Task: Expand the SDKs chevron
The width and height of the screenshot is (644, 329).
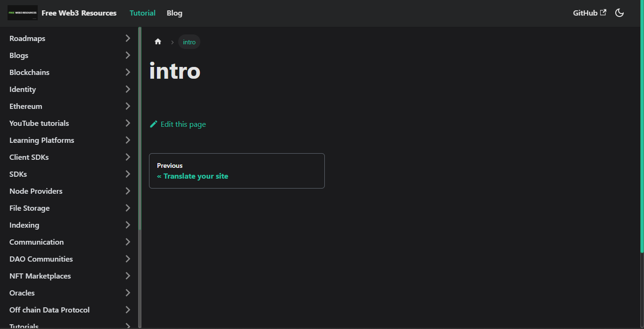Action: (x=128, y=174)
